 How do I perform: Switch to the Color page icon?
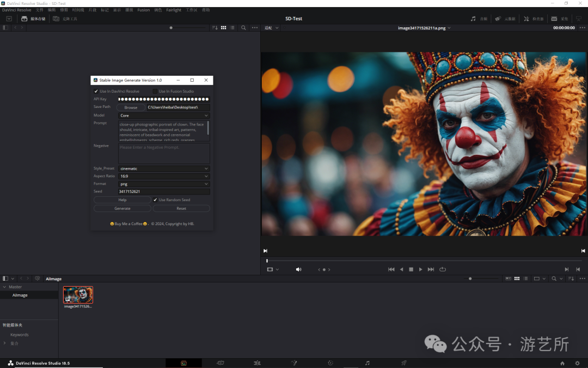330,363
